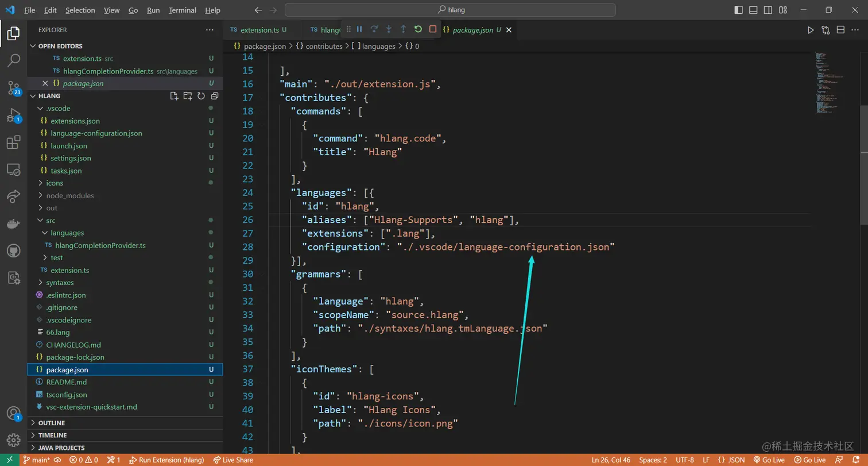Screen dimensions: 868x466
Task: Expand the test folder
Action: pos(125,257)
